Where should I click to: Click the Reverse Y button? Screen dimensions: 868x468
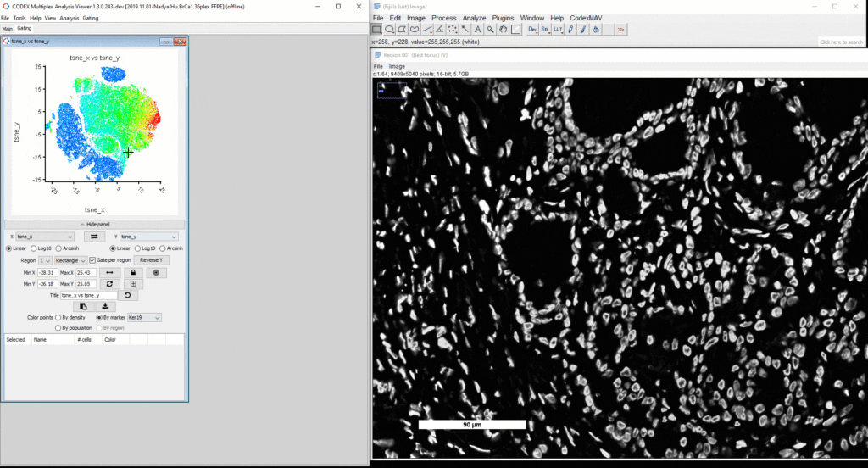152,260
